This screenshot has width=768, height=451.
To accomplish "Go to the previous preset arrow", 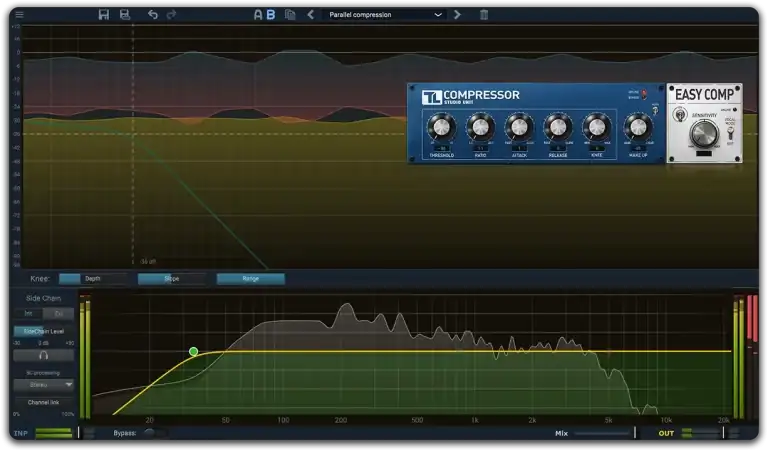I will 311,15.
